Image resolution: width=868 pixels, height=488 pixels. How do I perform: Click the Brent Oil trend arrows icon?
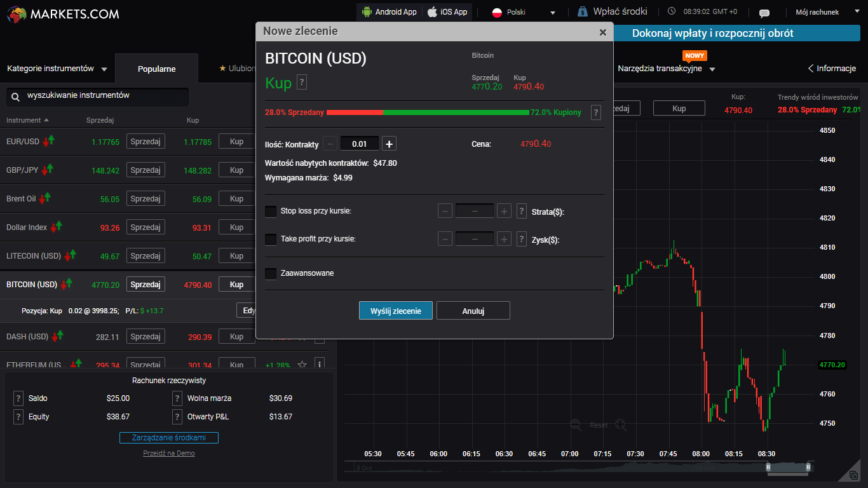coord(44,198)
